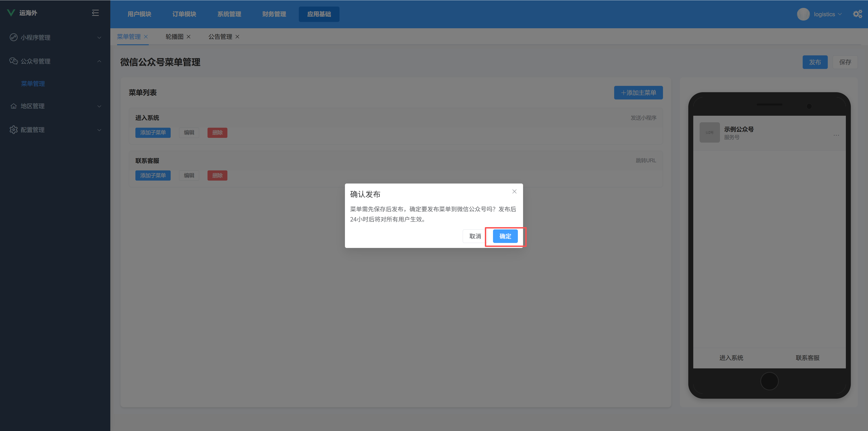Click 添加子菜单 under 联系客服
The height and width of the screenshot is (431, 868).
click(153, 175)
